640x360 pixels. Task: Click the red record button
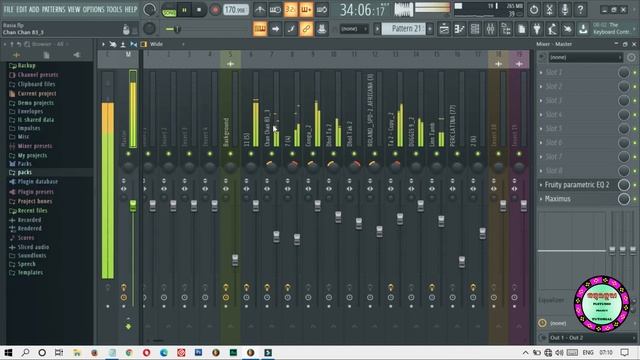pyautogui.click(x=215, y=10)
